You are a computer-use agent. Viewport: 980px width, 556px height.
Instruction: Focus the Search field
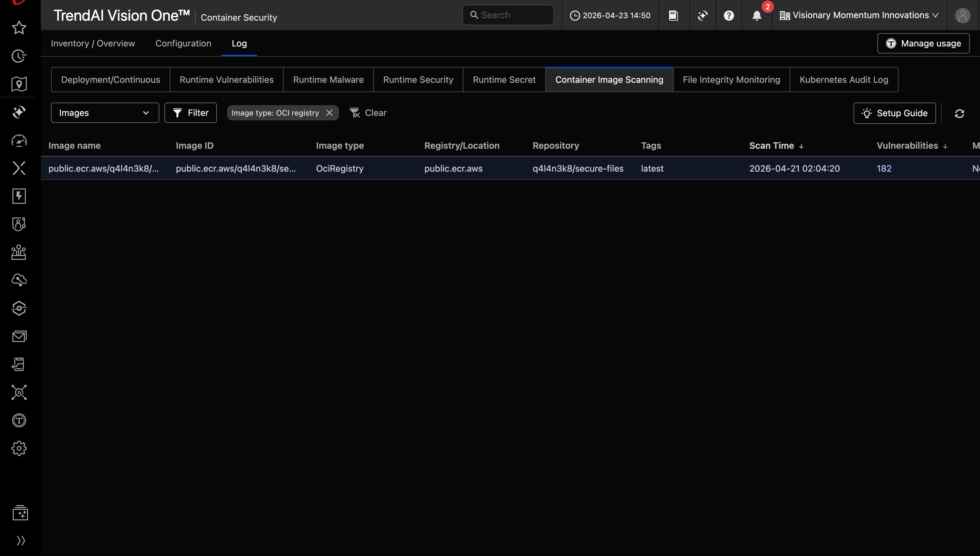(x=508, y=15)
